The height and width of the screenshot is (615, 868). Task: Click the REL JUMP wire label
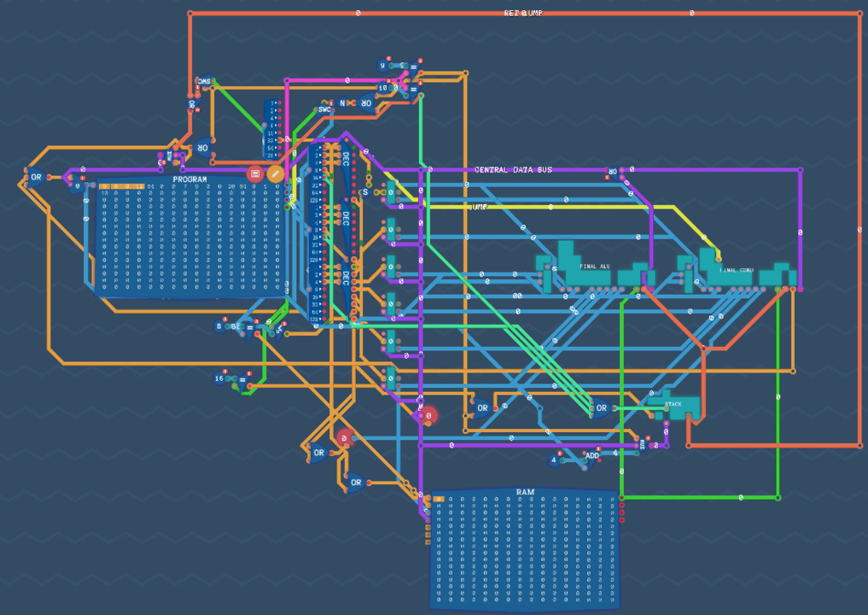coord(523,14)
